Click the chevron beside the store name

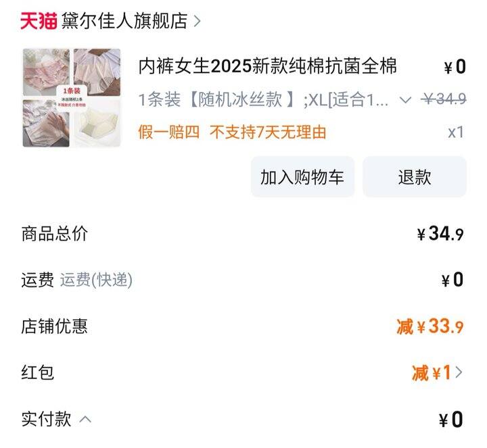[x=198, y=21]
